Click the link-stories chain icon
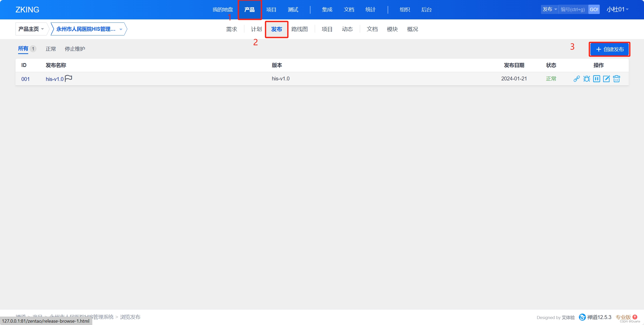This screenshot has width=644, height=325. point(576,79)
